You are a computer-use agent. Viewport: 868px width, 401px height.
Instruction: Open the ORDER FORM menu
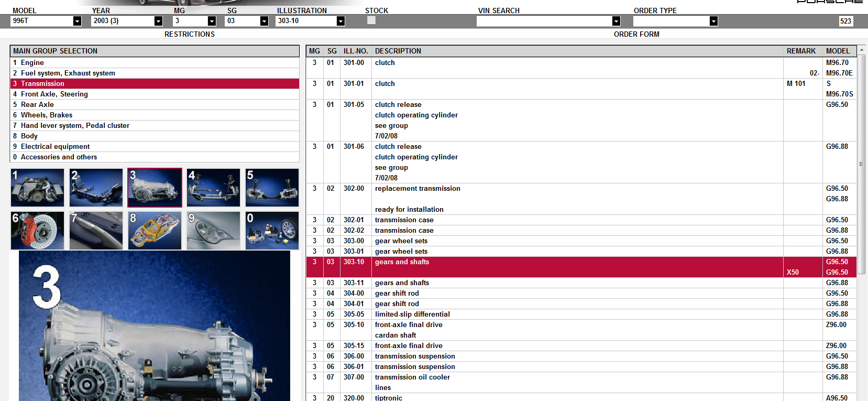[x=636, y=34]
